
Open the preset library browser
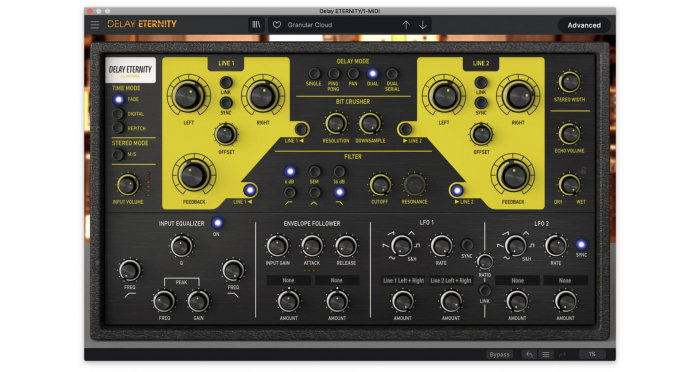pos(256,25)
